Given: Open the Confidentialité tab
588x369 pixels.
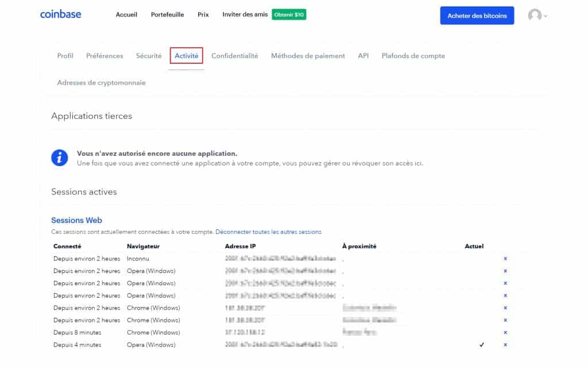Looking at the screenshot, I should (236, 56).
